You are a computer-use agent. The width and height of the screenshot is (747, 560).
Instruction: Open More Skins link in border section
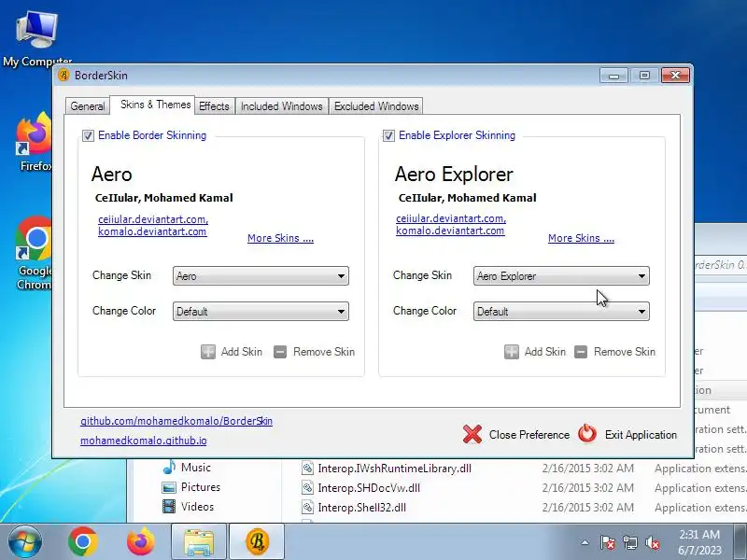[281, 238]
